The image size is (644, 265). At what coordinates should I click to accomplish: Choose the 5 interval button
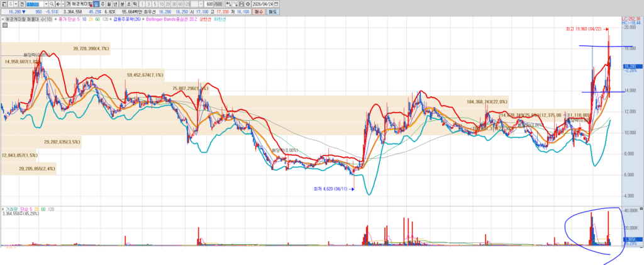click(155, 4)
